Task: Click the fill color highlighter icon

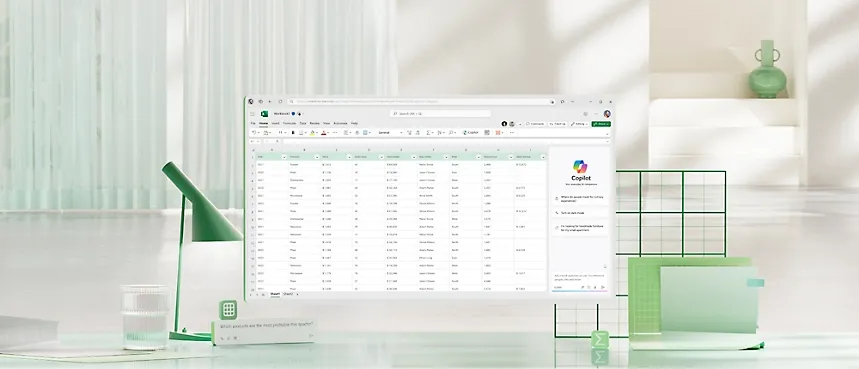Action: 312,132
